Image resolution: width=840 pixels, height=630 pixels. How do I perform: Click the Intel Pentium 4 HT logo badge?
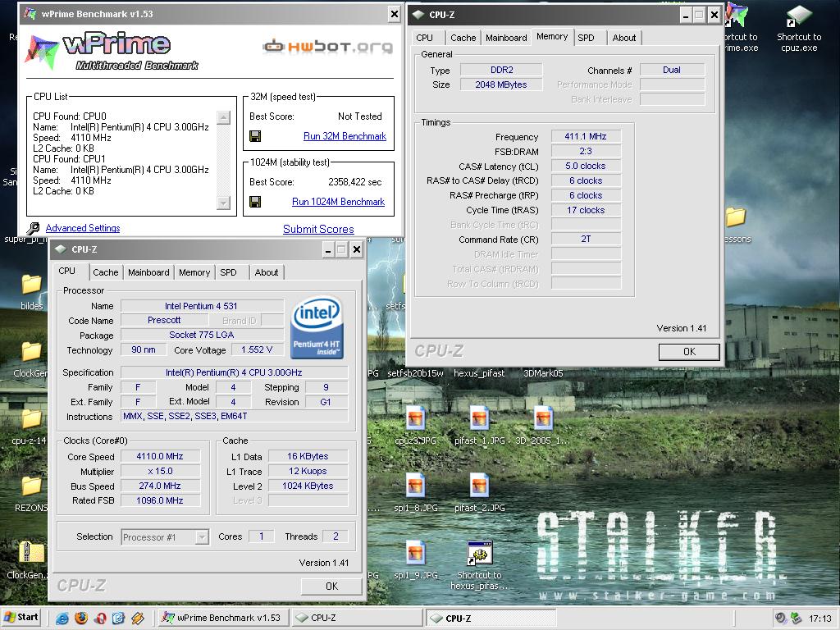point(317,328)
